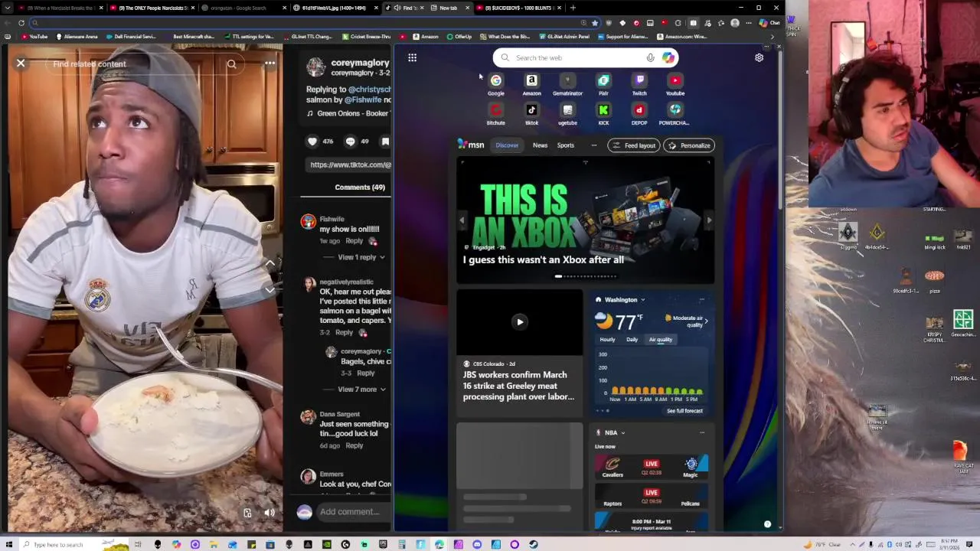Click the Personalize button
Screen dimensions: 980x551
point(689,145)
